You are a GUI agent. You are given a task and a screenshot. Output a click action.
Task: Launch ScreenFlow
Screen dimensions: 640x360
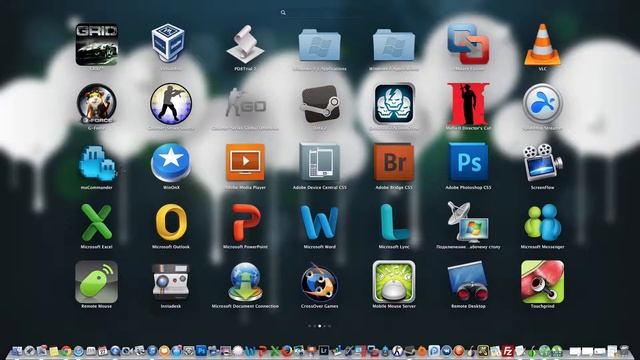pos(542,162)
